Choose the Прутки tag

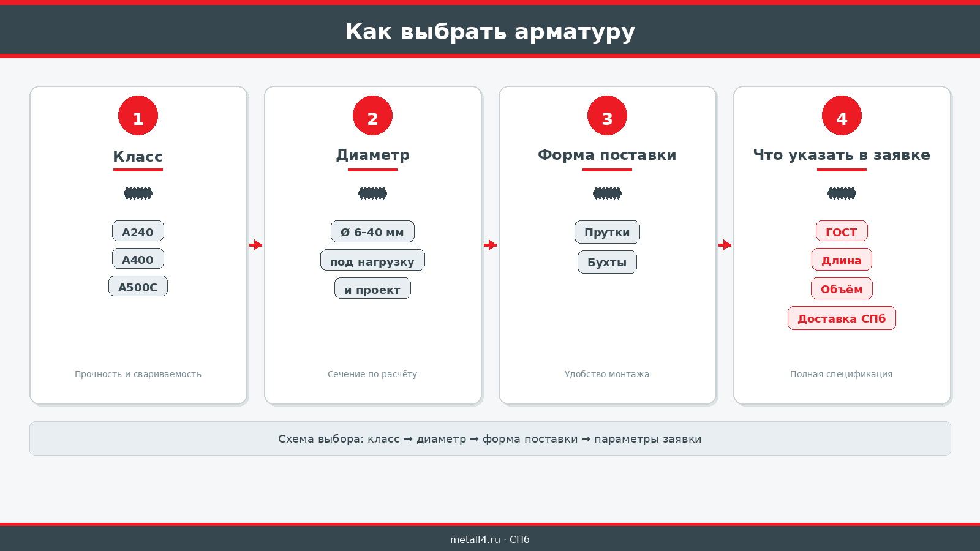coord(607,232)
